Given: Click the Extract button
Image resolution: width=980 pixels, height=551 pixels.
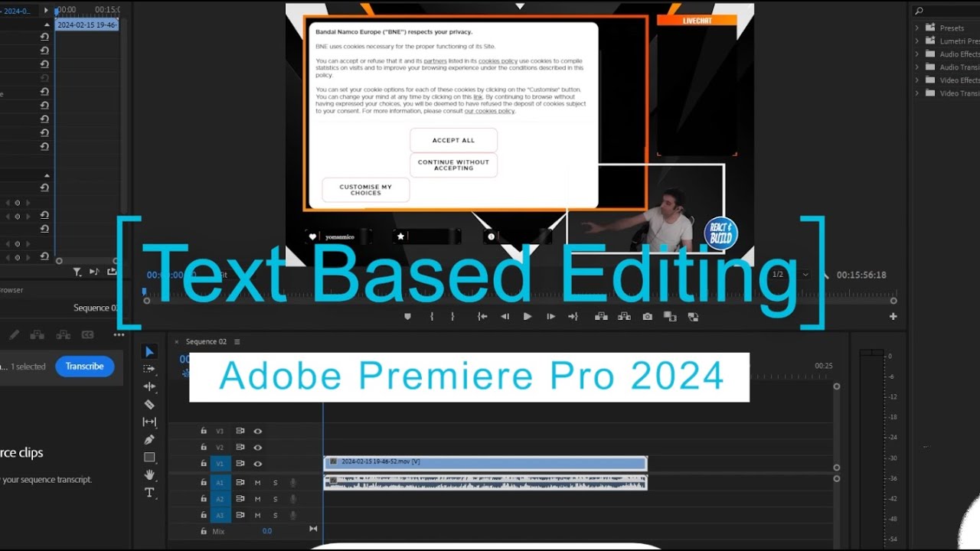Looking at the screenshot, I should 624,316.
